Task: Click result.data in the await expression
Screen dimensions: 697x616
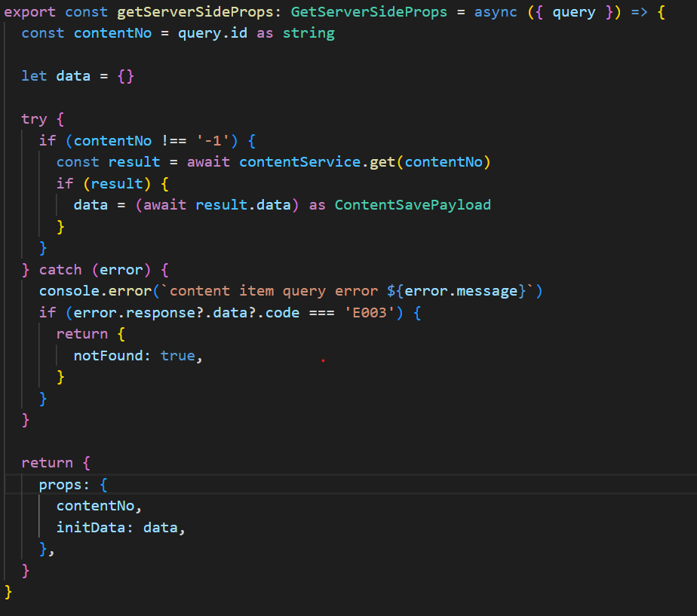Action: (243, 205)
